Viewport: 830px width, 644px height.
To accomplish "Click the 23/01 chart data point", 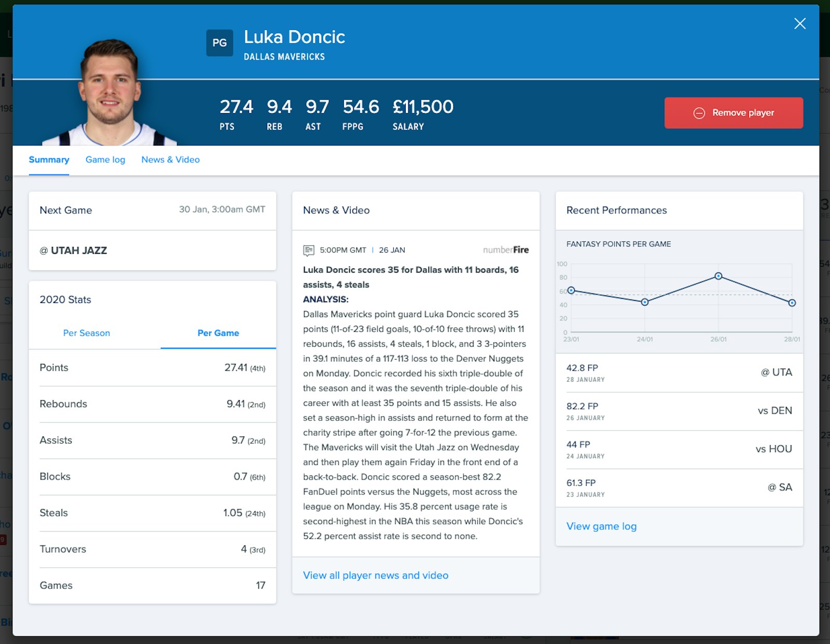I will pos(571,291).
